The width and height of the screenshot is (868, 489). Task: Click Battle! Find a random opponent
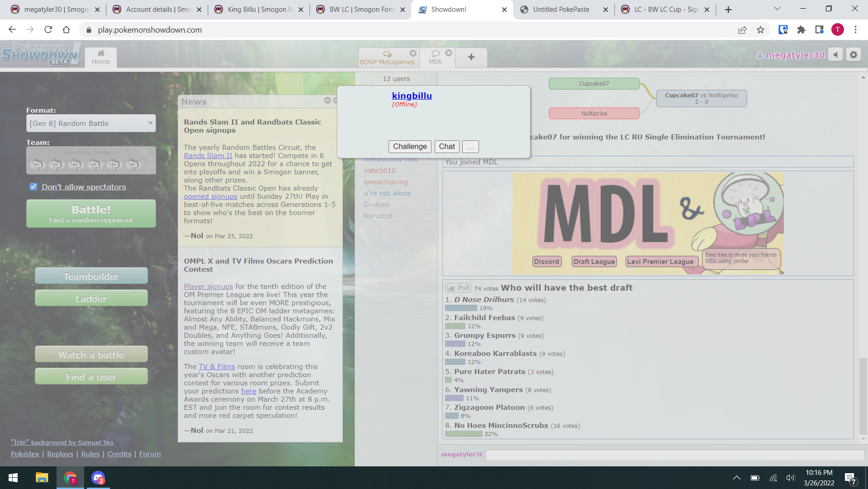pyautogui.click(x=91, y=214)
